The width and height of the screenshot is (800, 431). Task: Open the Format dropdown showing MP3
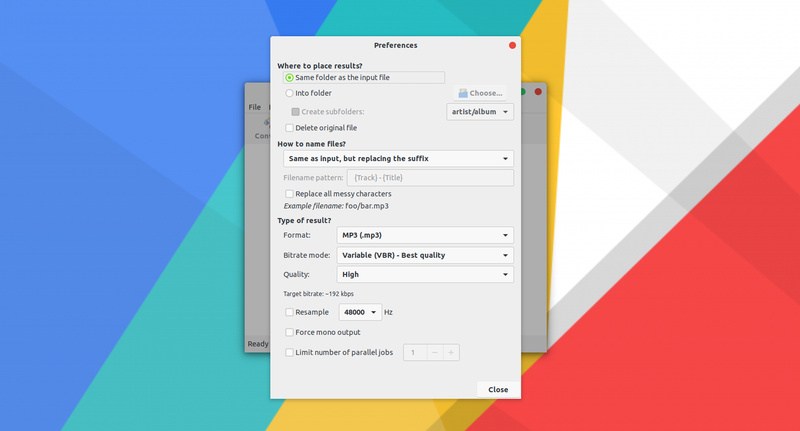point(424,235)
